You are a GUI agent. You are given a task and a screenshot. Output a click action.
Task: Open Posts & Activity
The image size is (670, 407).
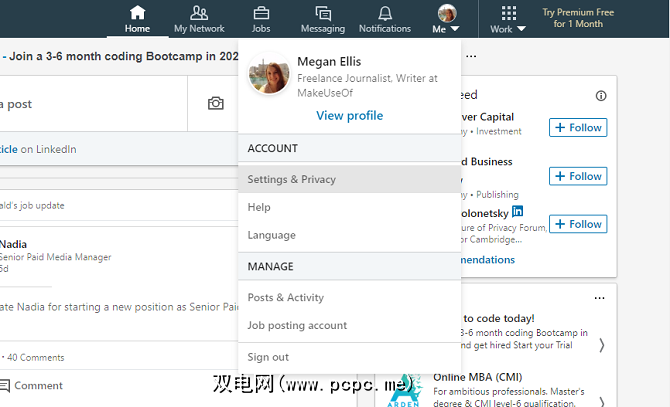click(x=350, y=297)
